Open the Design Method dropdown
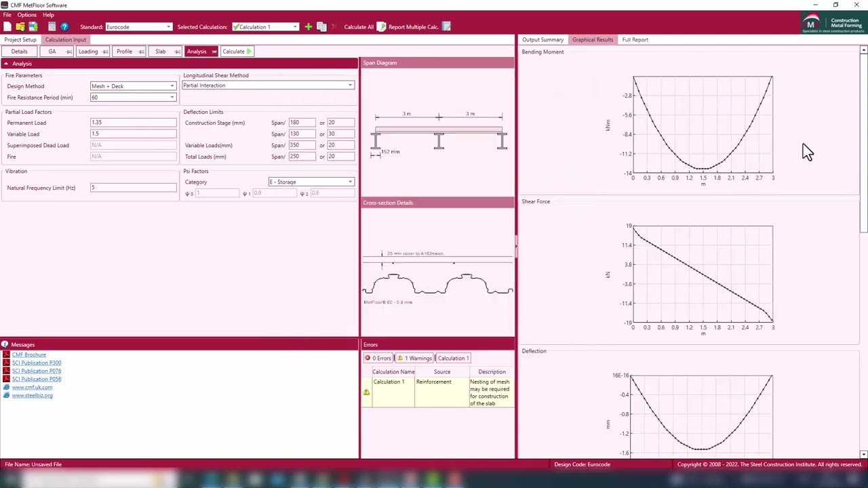868x488 pixels. (x=133, y=86)
